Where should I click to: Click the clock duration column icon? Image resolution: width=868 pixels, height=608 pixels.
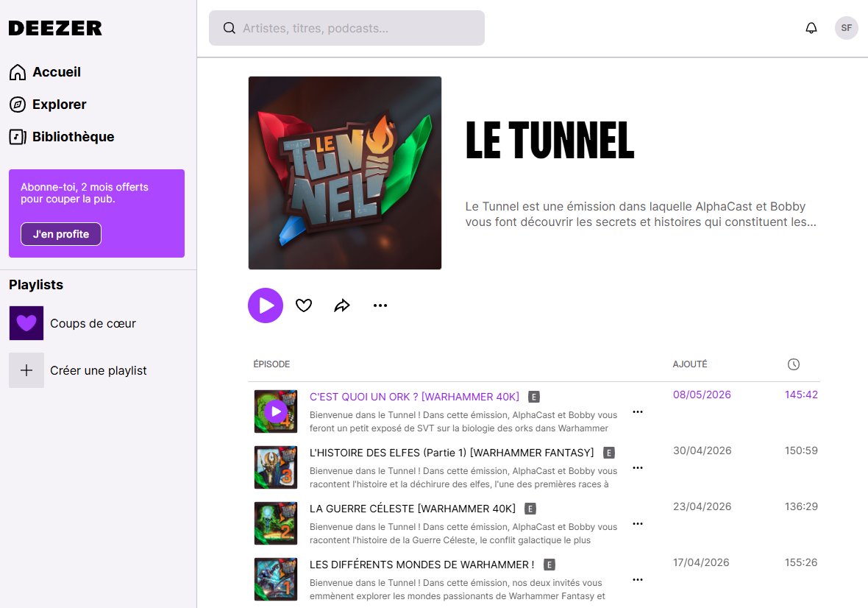tap(794, 364)
